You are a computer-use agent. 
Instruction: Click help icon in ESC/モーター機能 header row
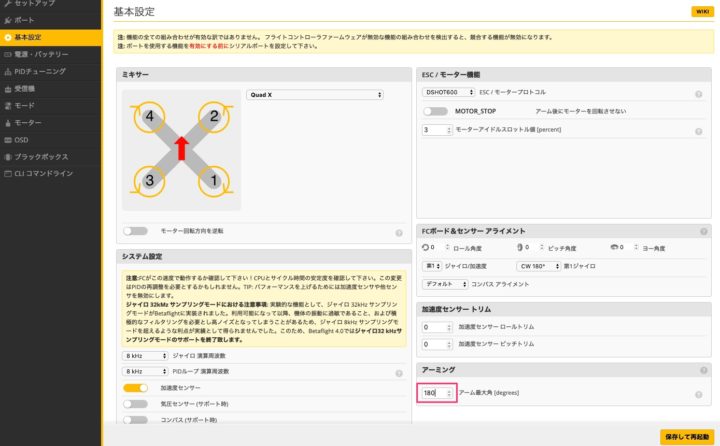pyautogui.click(x=703, y=75)
